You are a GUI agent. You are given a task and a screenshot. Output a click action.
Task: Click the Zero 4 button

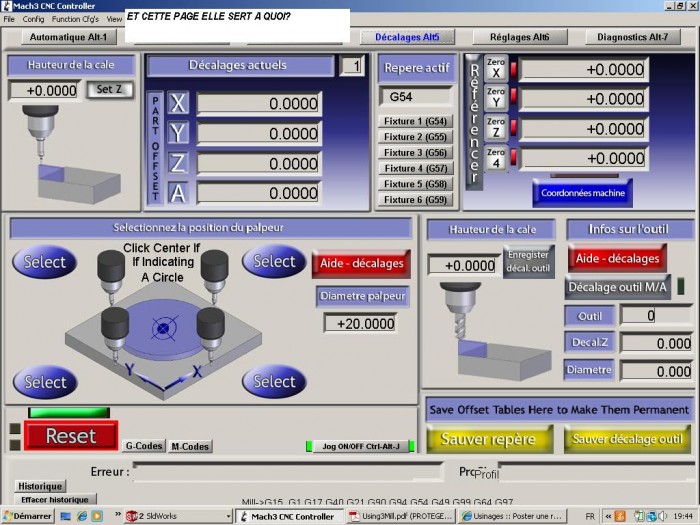click(496, 158)
